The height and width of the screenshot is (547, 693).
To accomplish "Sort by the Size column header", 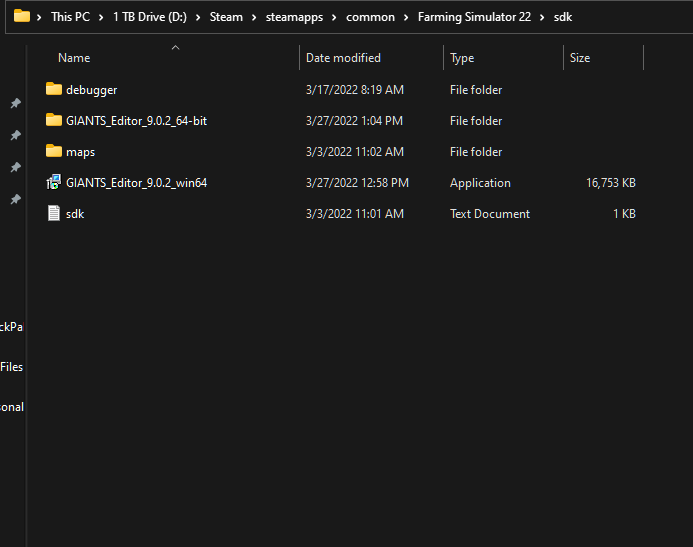I will coord(579,58).
